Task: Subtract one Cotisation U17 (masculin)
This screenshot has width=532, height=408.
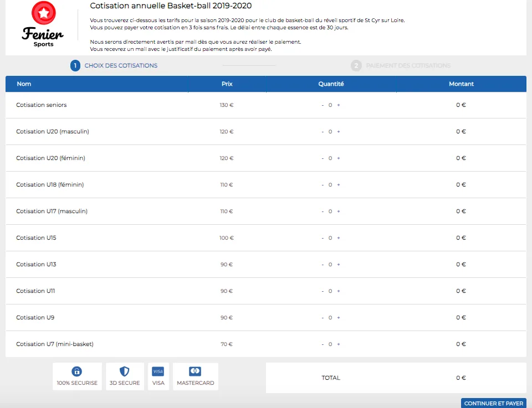Action: click(323, 211)
